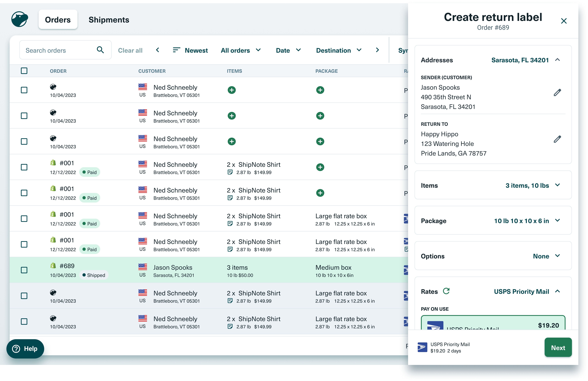The image size is (588, 381).
Task: Select the second Ned Schneebly order checkbox
Action: point(24,116)
